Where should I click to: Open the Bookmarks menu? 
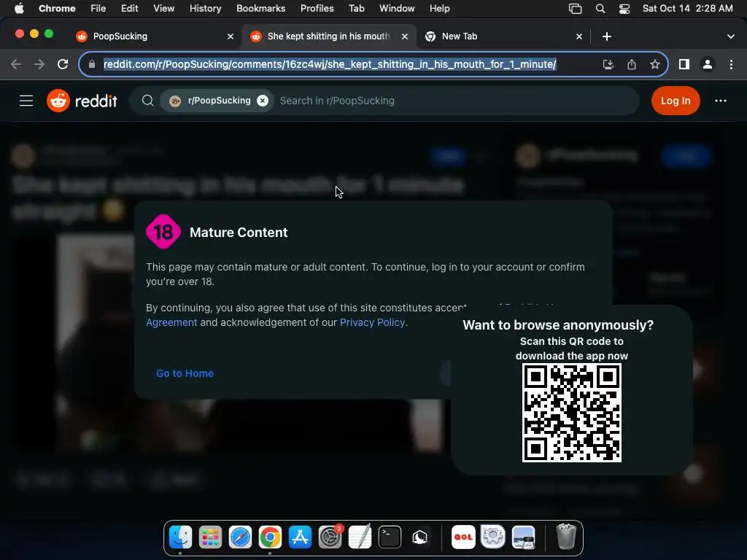pos(260,8)
